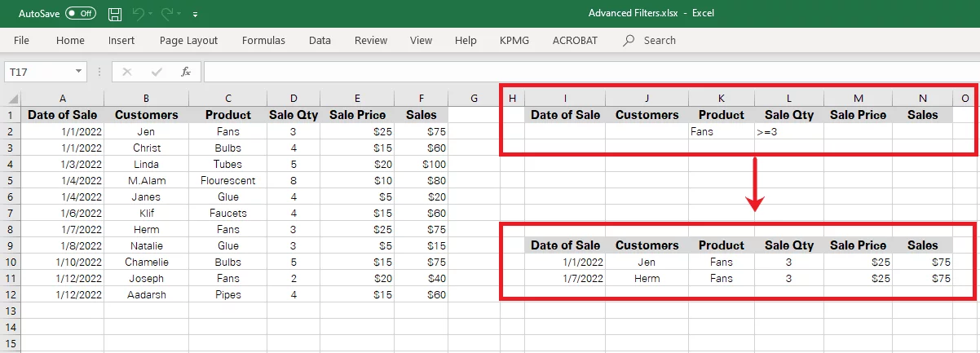The width and height of the screenshot is (980, 353).
Task: Open the Formulas tab
Action: (x=263, y=40)
